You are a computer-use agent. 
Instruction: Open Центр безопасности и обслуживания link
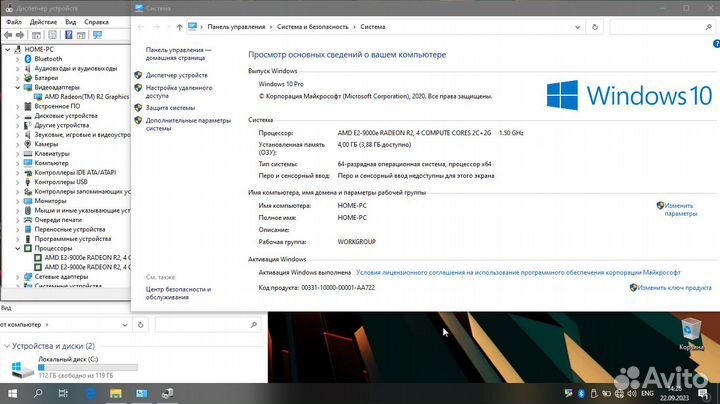(x=178, y=293)
